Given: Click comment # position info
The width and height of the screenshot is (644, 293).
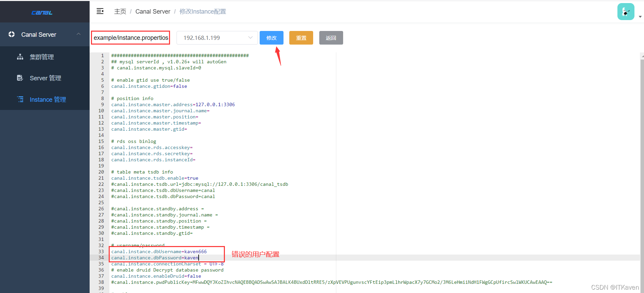Looking at the screenshot, I should point(132,98).
